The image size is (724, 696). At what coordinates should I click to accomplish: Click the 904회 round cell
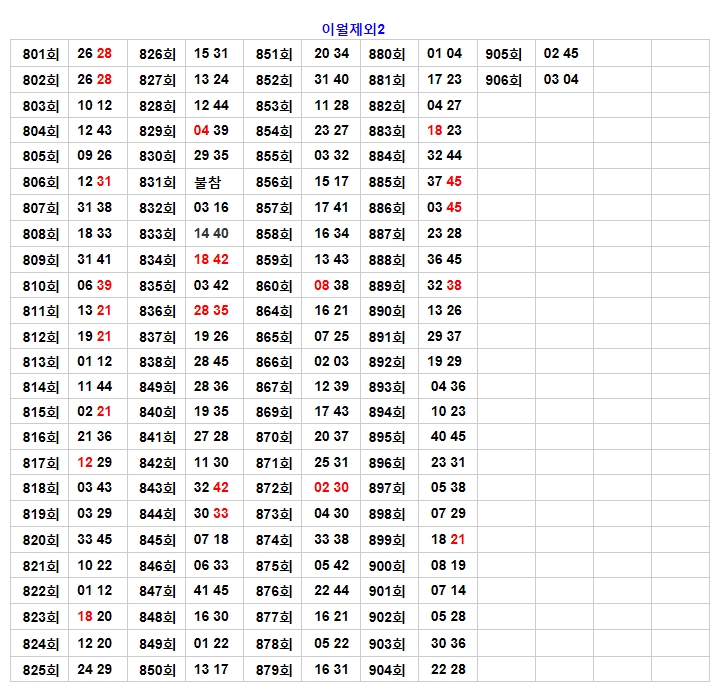tap(387, 670)
